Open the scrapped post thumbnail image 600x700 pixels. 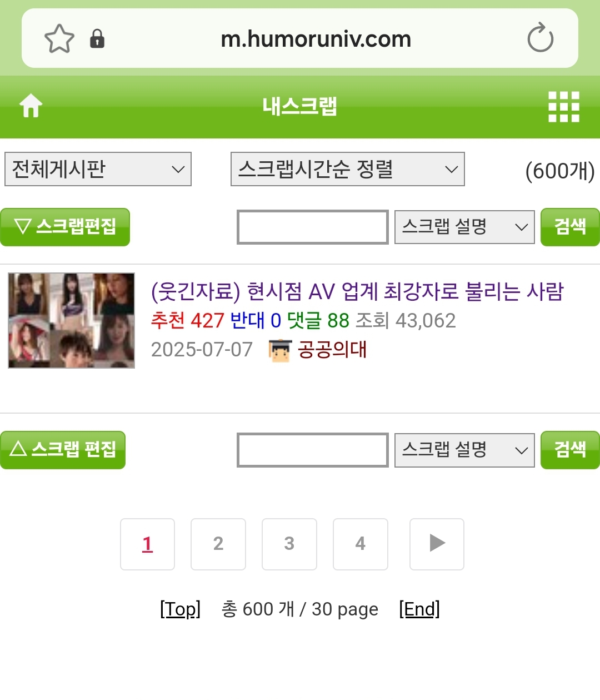pos(71,320)
